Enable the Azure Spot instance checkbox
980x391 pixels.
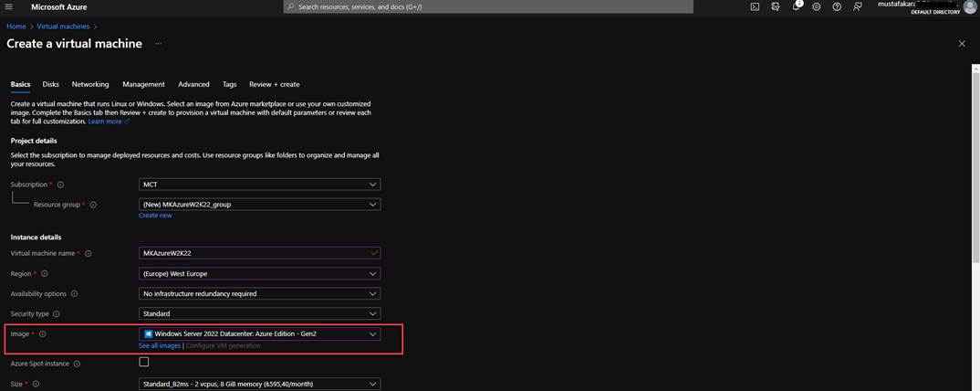coord(144,362)
